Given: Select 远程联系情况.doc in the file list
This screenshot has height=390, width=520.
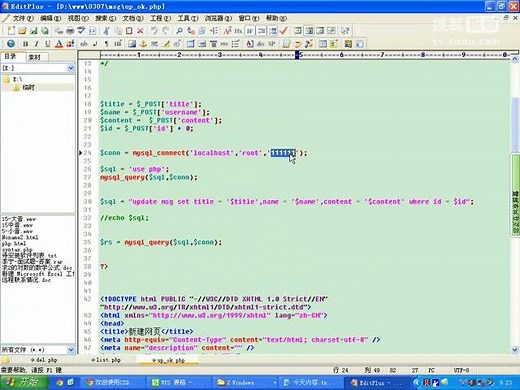Looking at the screenshot, I should click(x=26, y=280).
